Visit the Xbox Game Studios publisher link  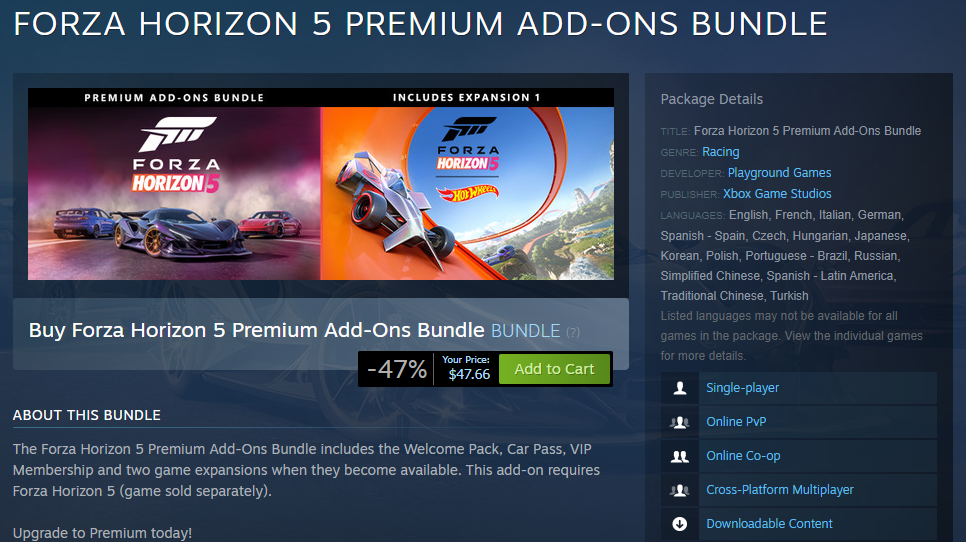[777, 193]
